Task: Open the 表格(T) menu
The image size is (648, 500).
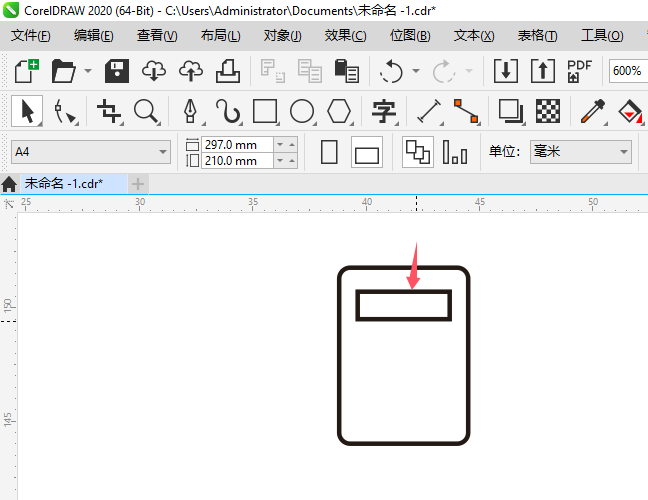Action: pos(537,36)
